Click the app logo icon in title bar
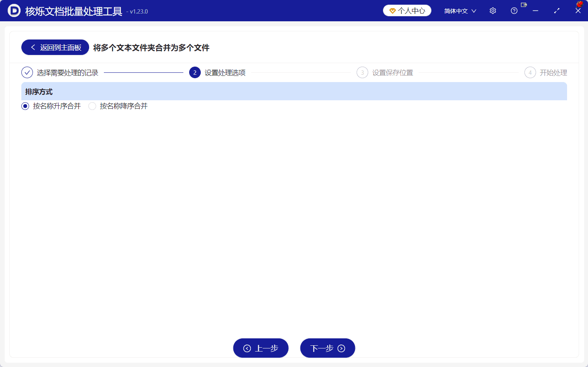 coord(14,11)
